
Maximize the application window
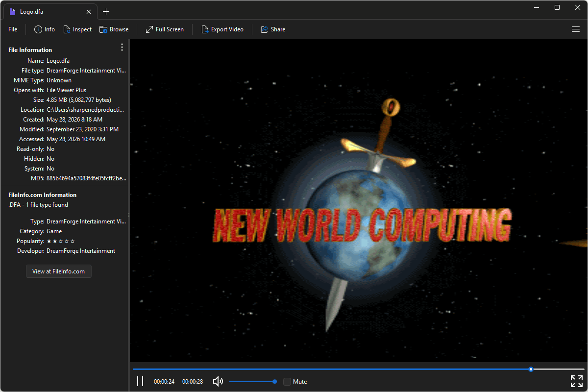click(x=557, y=7)
